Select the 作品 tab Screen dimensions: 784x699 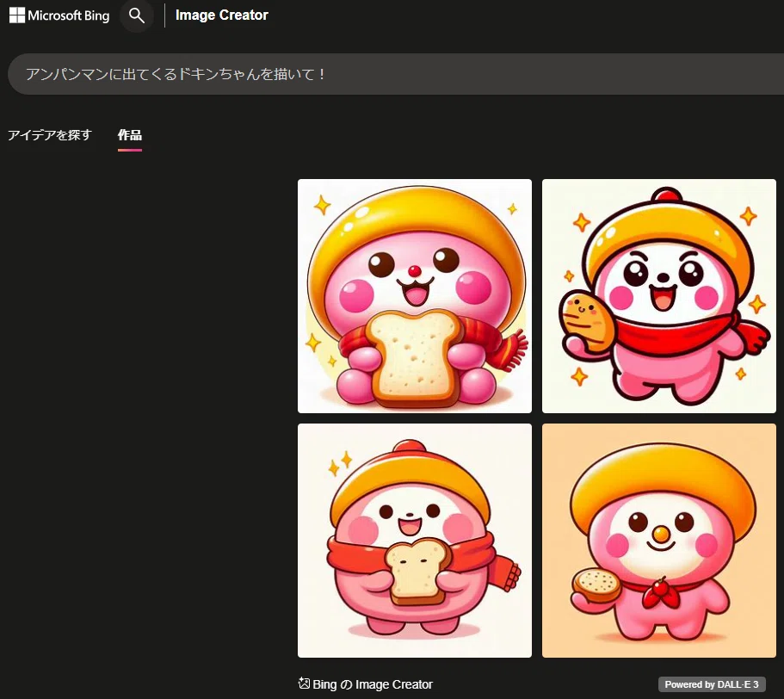129,135
